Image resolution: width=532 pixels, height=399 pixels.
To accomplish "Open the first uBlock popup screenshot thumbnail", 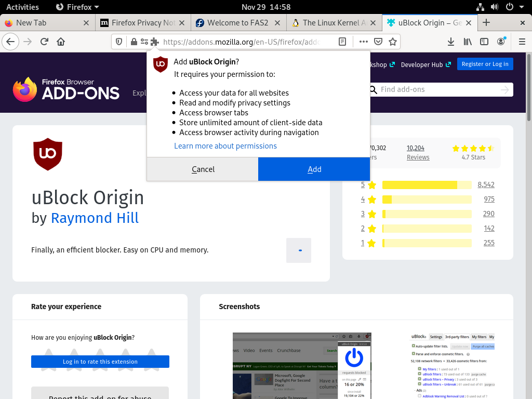I will (x=302, y=366).
